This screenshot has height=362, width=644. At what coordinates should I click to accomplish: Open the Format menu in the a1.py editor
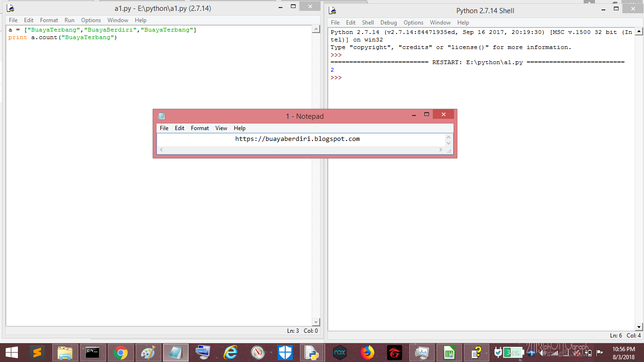(49, 20)
